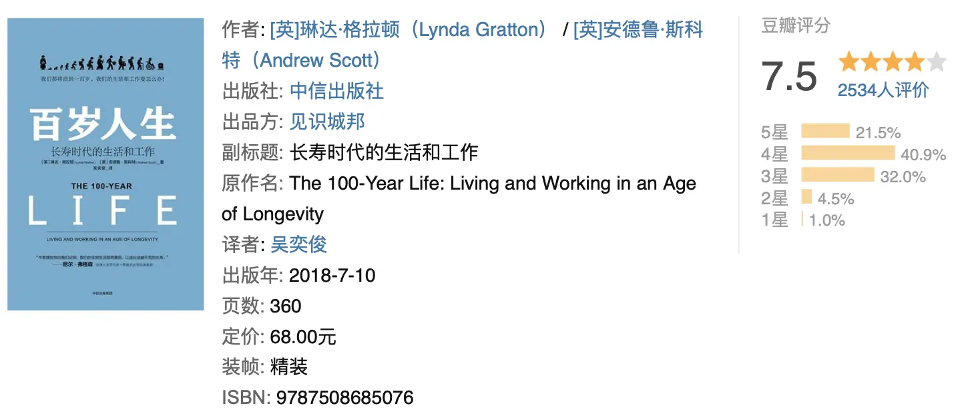Screen dimensions: 980x418
Task: Click the 1星 rating bar
Action: (802, 220)
